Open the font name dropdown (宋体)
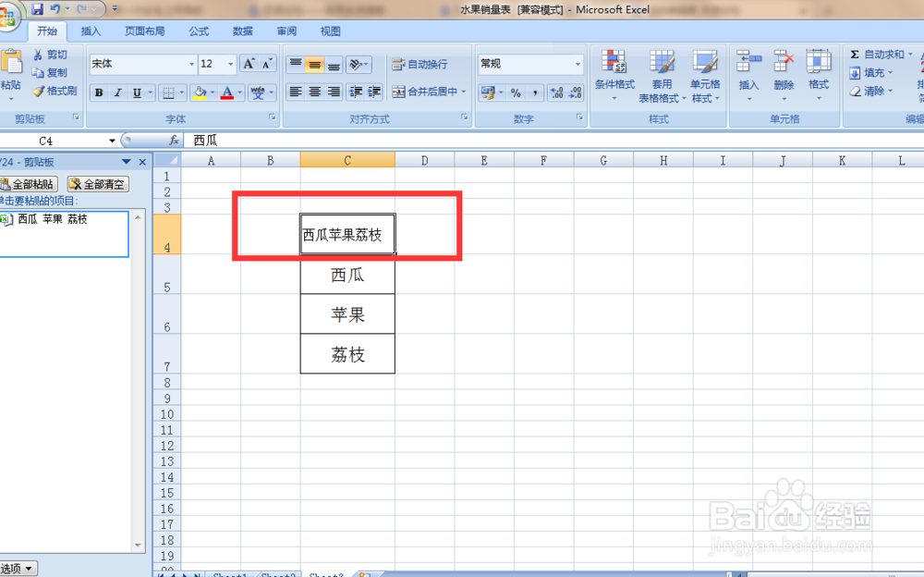Image resolution: width=924 pixels, height=577 pixels. (x=191, y=64)
